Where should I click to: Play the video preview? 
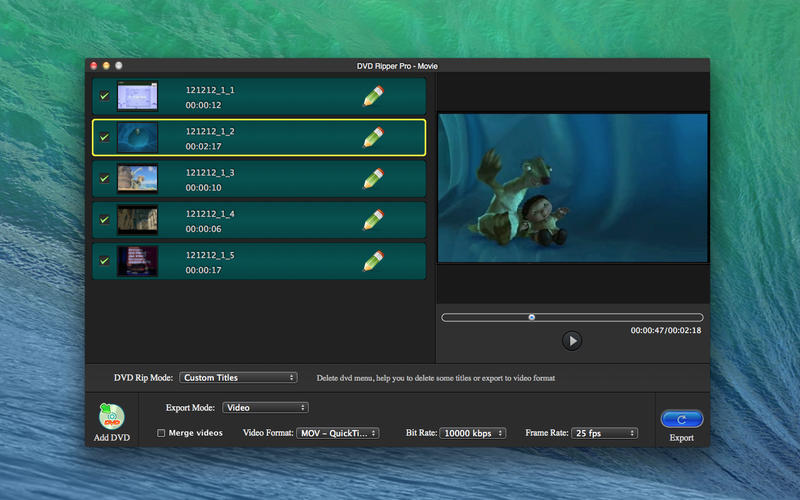(572, 341)
